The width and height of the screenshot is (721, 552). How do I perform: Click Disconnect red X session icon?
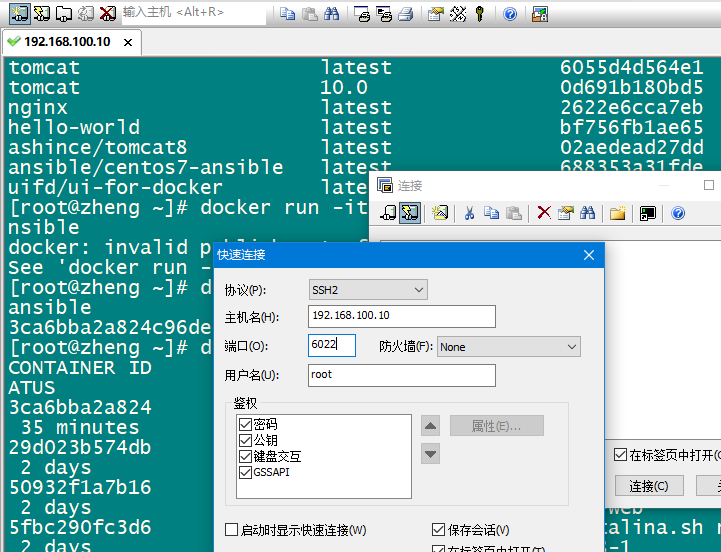pyautogui.click(x=108, y=14)
